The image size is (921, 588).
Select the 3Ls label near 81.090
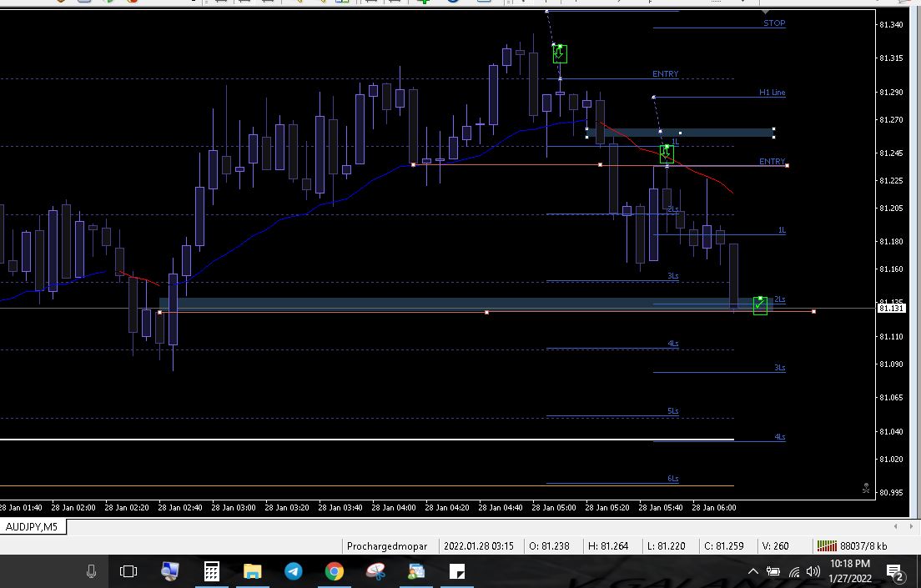(779, 367)
